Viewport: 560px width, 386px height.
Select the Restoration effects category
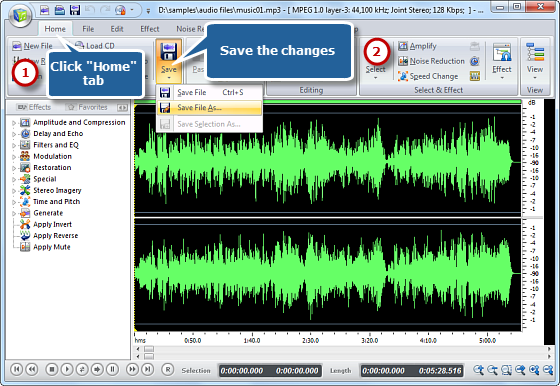click(x=52, y=167)
